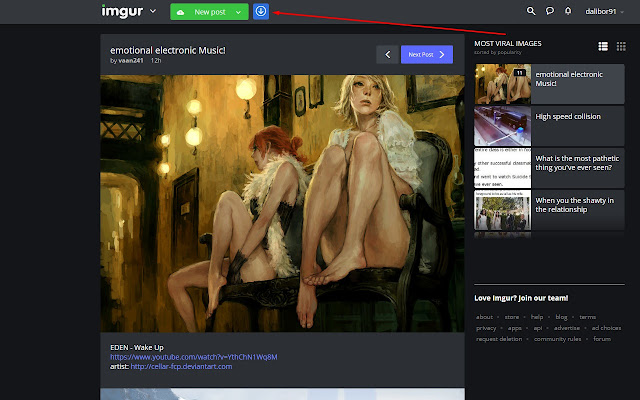Click the 'sorted by popularity' text
This screenshot has height=400, width=640.
click(x=498, y=52)
